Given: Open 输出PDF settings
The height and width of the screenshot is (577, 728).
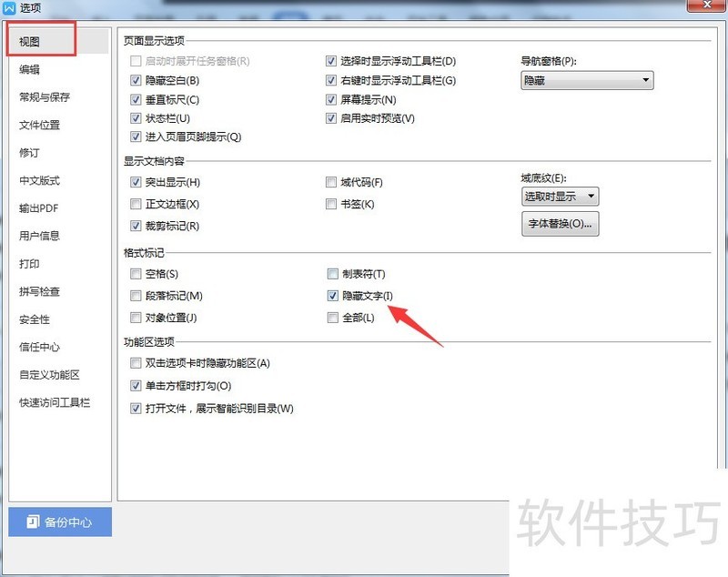Looking at the screenshot, I should pos(38,208).
